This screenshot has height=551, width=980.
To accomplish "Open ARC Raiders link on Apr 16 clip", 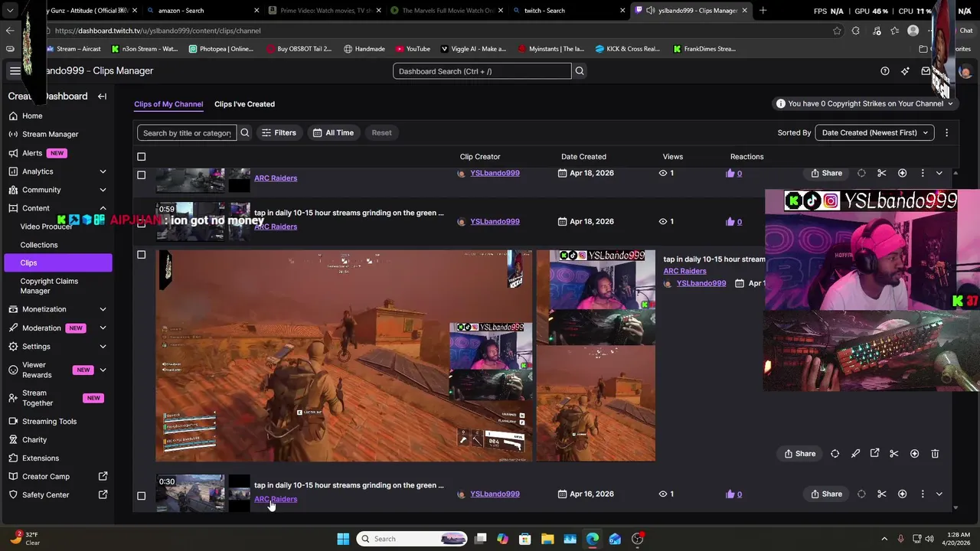I will (276, 499).
